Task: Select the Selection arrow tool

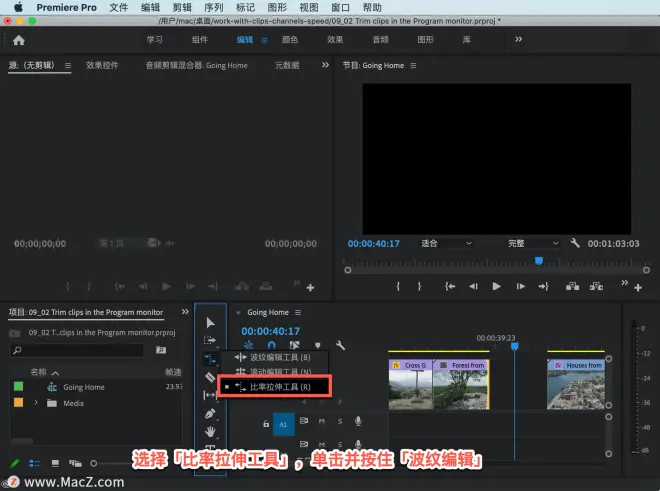Action: click(x=210, y=323)
